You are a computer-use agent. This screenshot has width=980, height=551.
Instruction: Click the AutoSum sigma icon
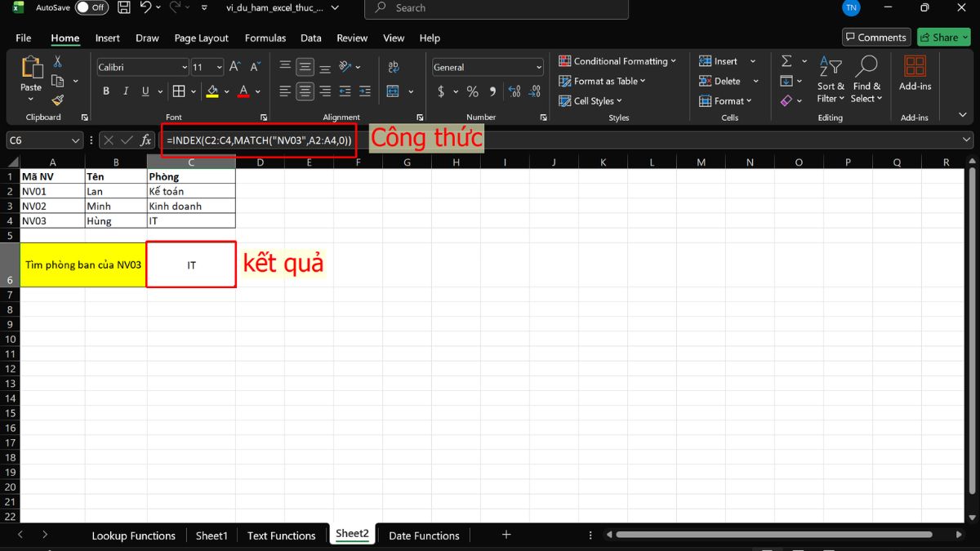pyautogui.click(x=786, y=61)
